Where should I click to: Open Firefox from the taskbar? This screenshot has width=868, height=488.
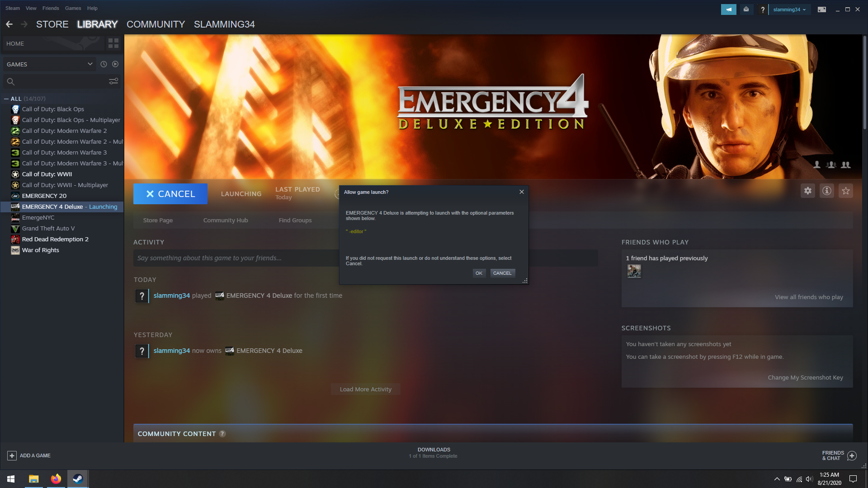tap(56, 479)
